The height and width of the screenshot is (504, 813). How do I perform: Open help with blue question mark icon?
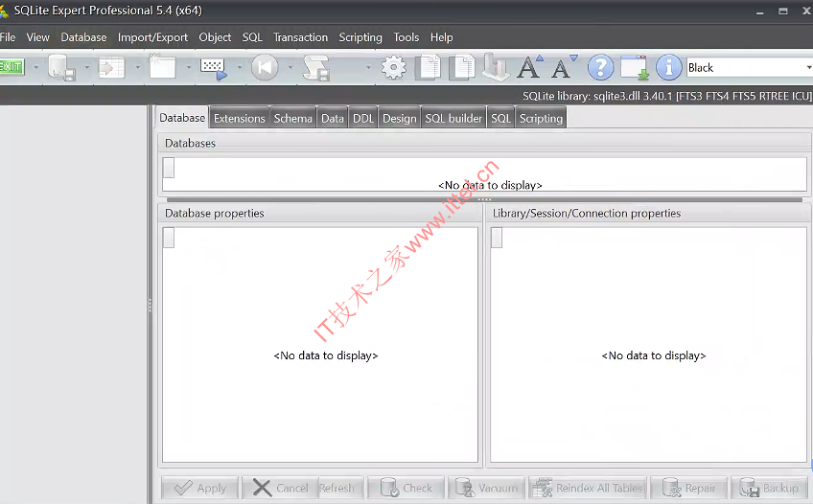(601, 67)
